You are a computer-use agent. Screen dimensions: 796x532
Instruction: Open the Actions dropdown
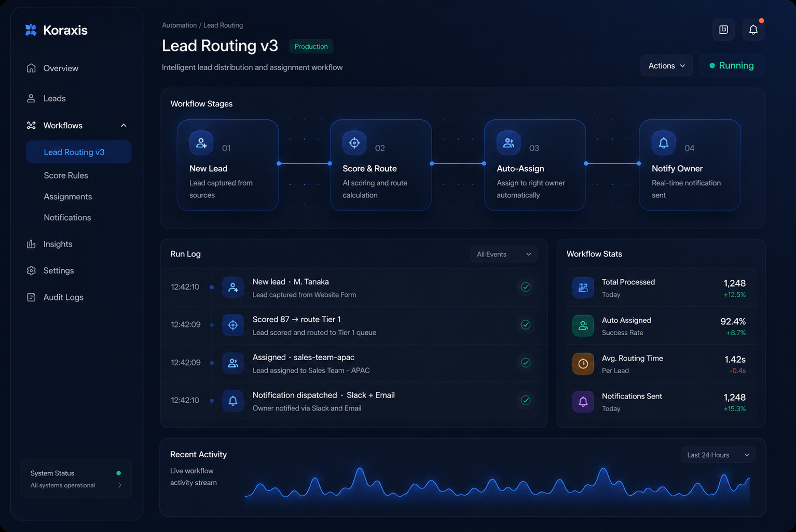tap(666, 66)
